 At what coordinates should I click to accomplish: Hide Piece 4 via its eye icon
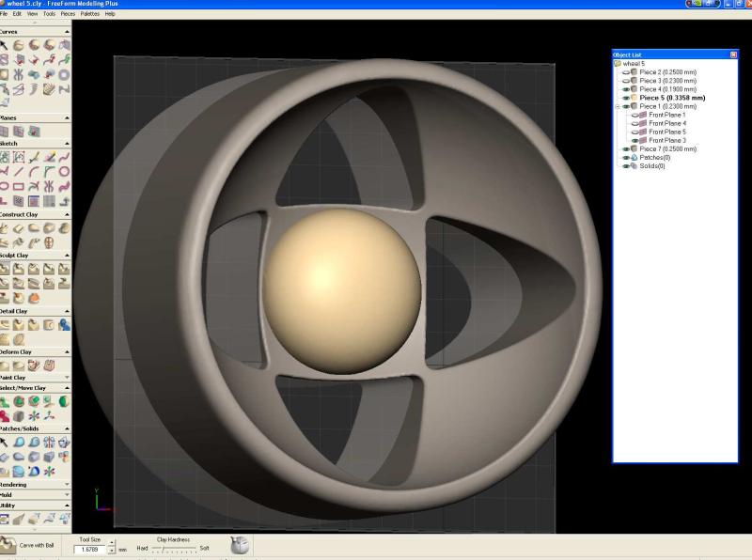pyautogui.click(x=625, y=89)
